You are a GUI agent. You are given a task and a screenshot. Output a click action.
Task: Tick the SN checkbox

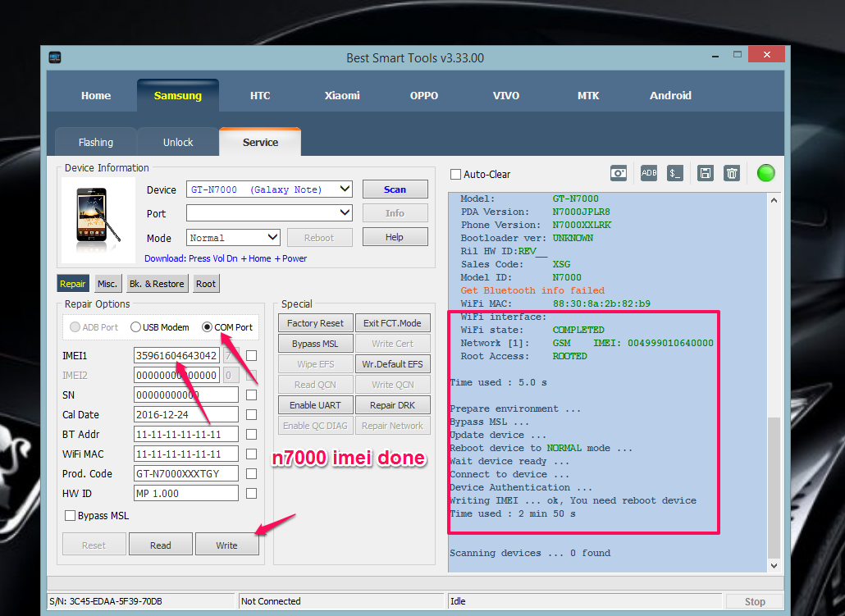click(251, 395)
